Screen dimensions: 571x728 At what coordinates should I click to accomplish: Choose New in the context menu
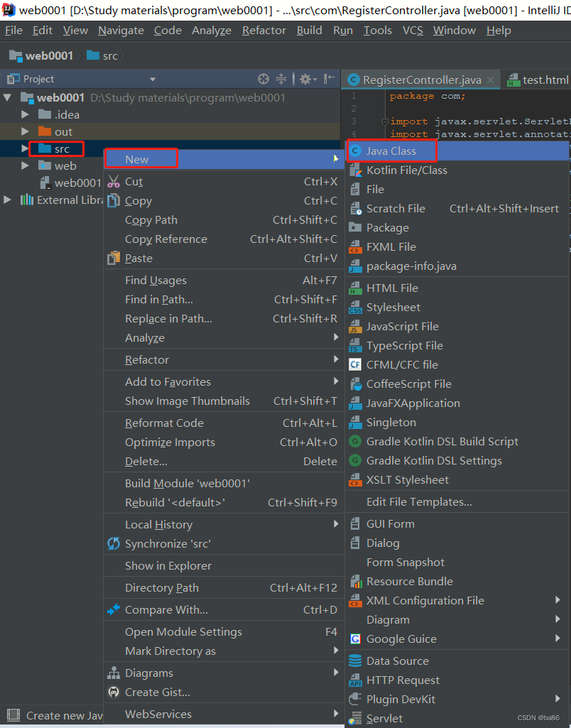coord(224,159)
